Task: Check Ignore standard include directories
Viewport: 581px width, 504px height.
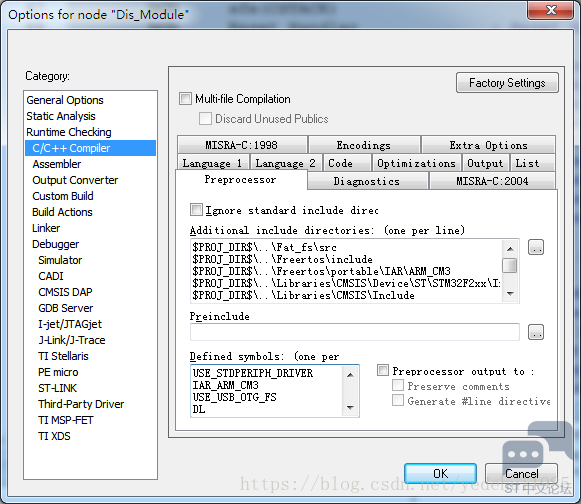Action: (x=196, y=210)
